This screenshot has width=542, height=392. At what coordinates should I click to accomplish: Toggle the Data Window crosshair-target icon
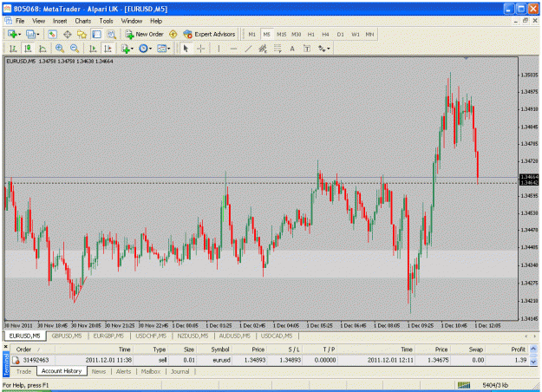click(x=67, y=34)
